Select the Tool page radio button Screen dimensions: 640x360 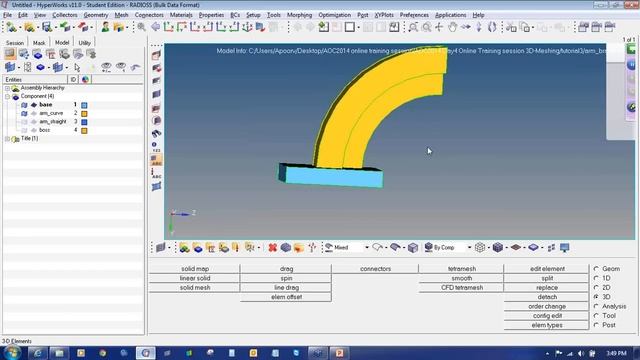click(x=596, y=316)
